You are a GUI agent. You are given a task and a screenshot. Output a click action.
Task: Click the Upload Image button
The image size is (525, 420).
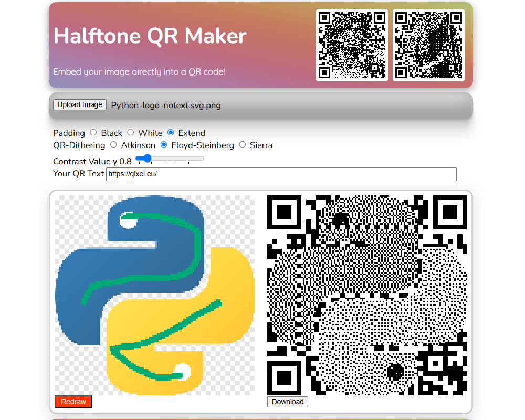(80, 105)
